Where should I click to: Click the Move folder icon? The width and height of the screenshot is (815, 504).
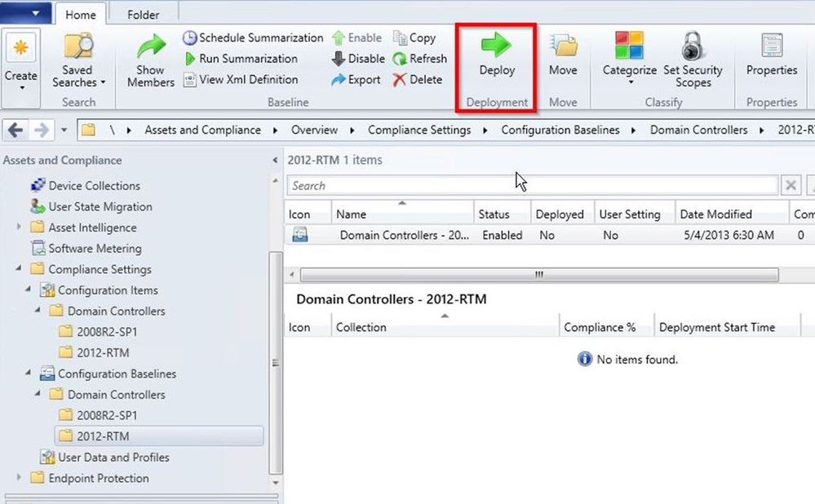(x=564, y=46)
